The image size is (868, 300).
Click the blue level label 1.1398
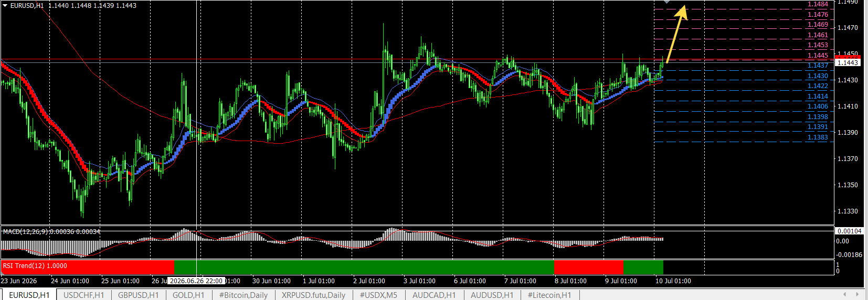coord(818,117)
